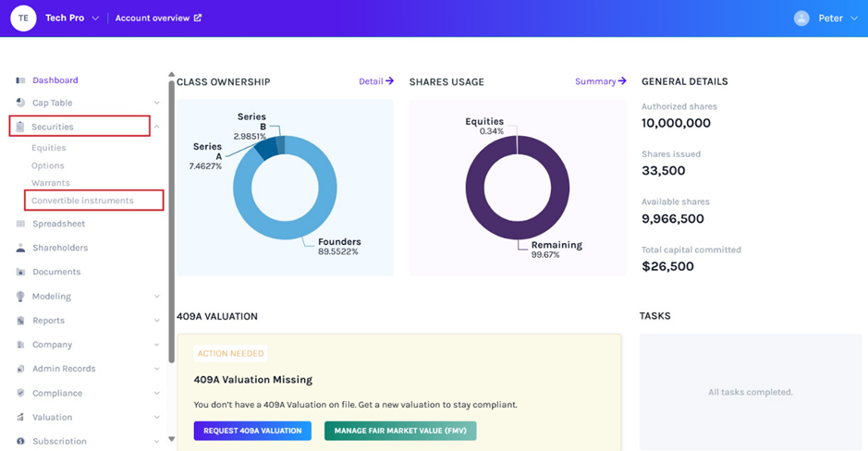Click the Compliance shield icon
This screenshot has height=451, width=868.
20,393
